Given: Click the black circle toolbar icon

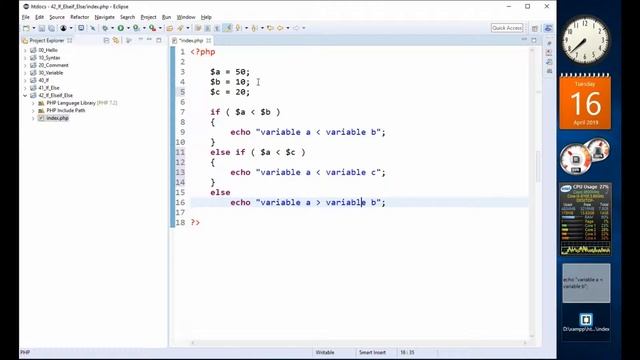Looking at the screenshot, I should tap(63, 28).
